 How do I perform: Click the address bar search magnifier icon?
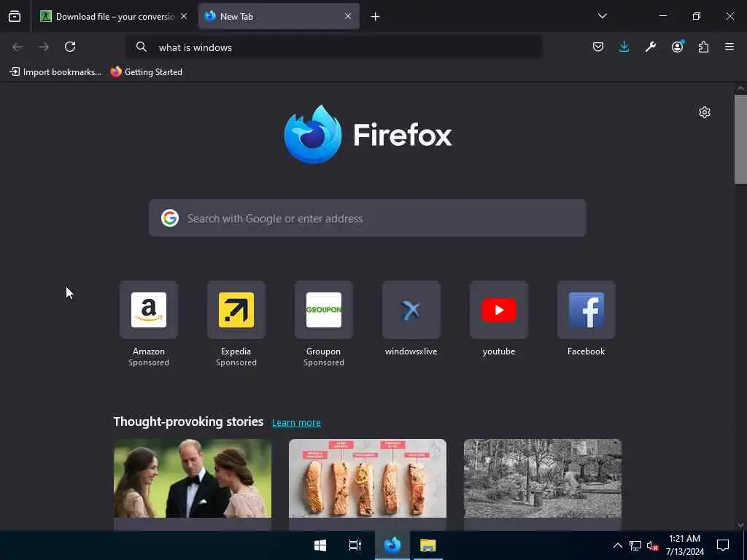click(141, 47)
